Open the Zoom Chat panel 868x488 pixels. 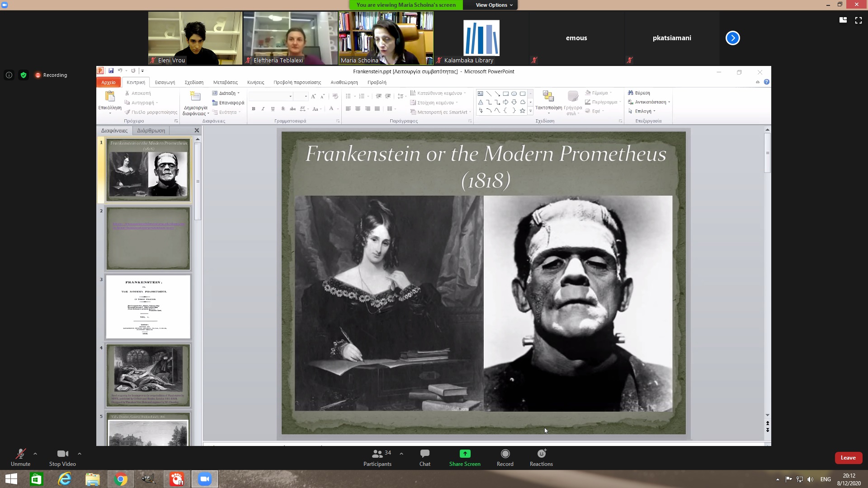(425, 457)
